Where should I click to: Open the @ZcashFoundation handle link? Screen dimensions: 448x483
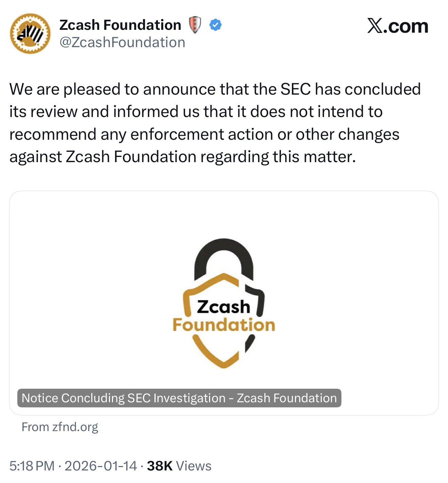click(x=122, y=42)
